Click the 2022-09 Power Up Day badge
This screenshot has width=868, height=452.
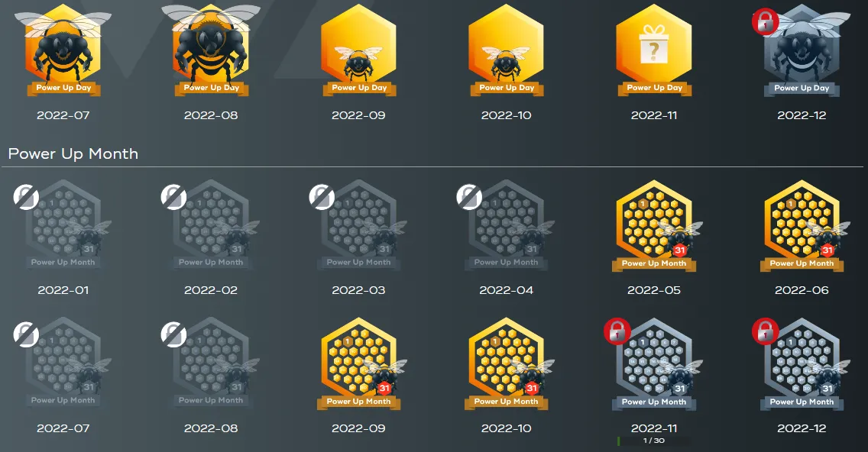point(358,51)
